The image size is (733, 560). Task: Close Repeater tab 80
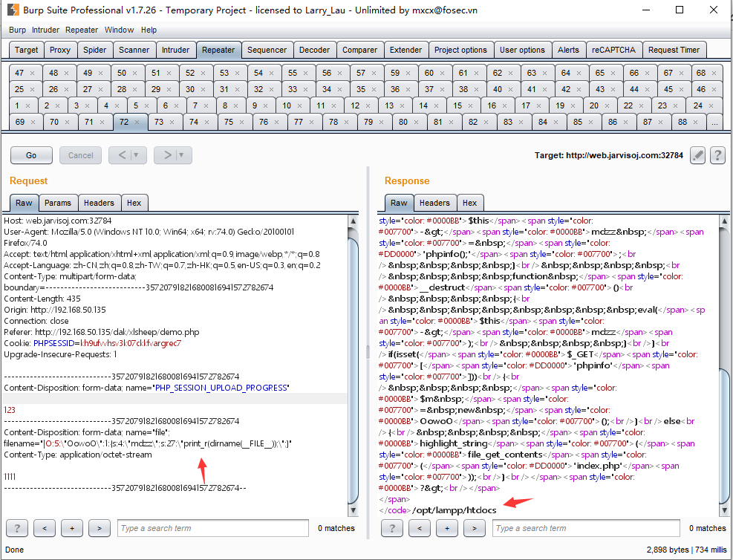[x=416, y=122]
